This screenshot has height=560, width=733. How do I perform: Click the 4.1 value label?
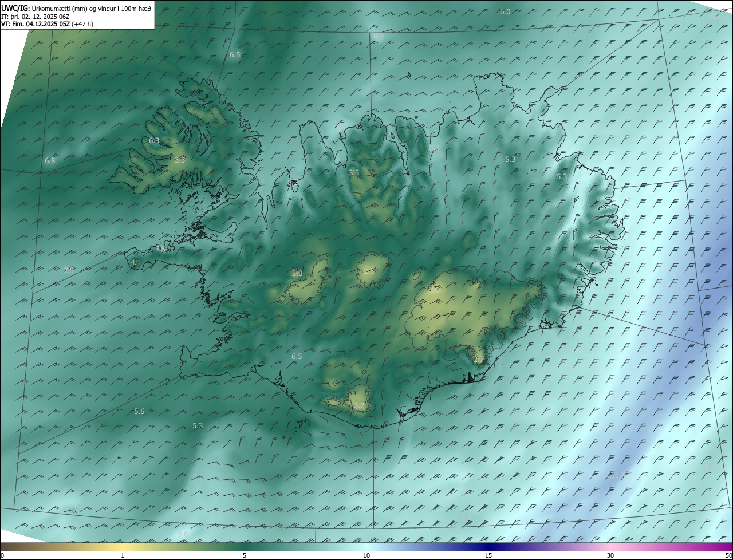(x=136, y=263)
